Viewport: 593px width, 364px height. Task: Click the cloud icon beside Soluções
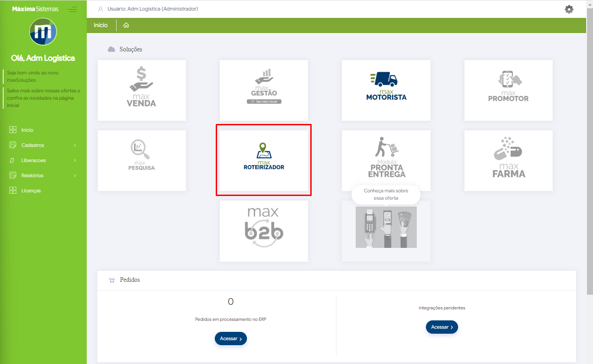coord(112,49)
